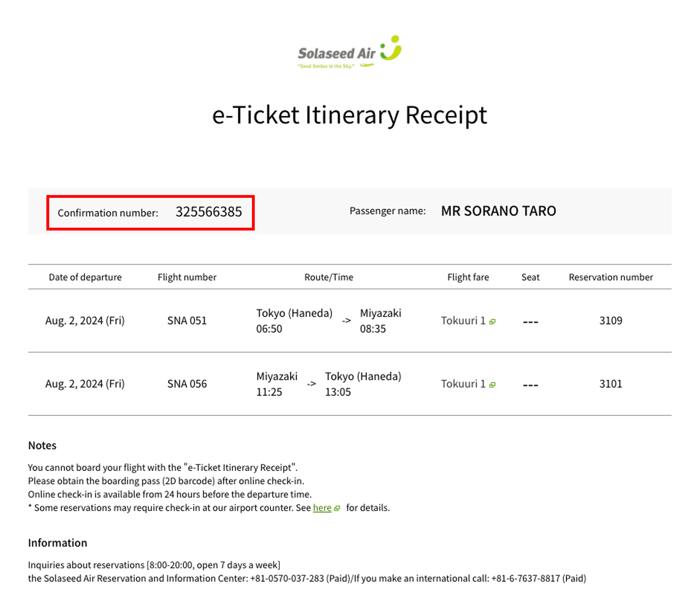This screenshot has height=603, width=700.
Task: Click external link icon after 'here'
Action: [x=337, y=508]
